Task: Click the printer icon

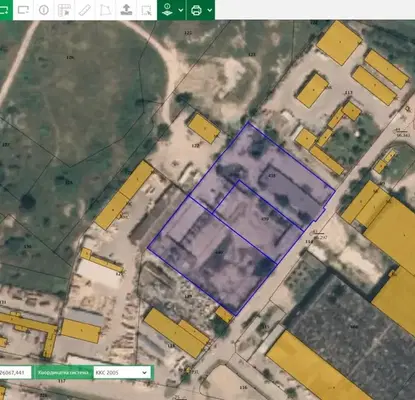Action: 196,10
